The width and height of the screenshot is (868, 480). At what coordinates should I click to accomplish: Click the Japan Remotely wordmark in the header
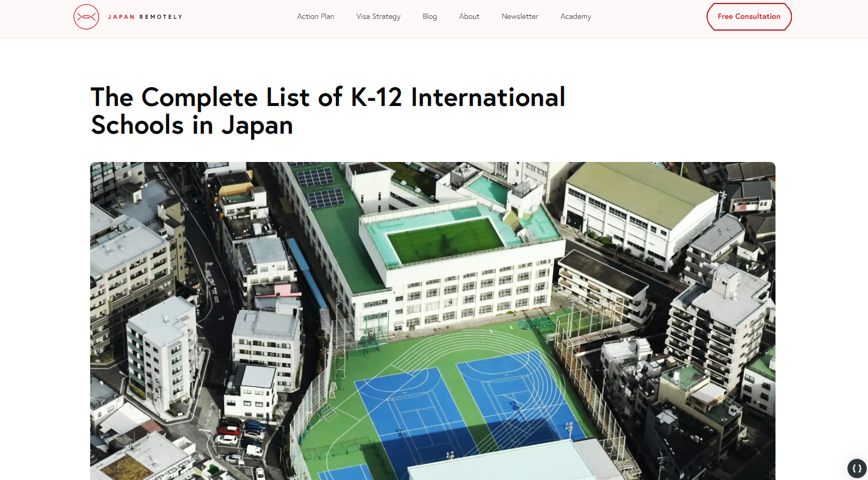pos(144,17)
